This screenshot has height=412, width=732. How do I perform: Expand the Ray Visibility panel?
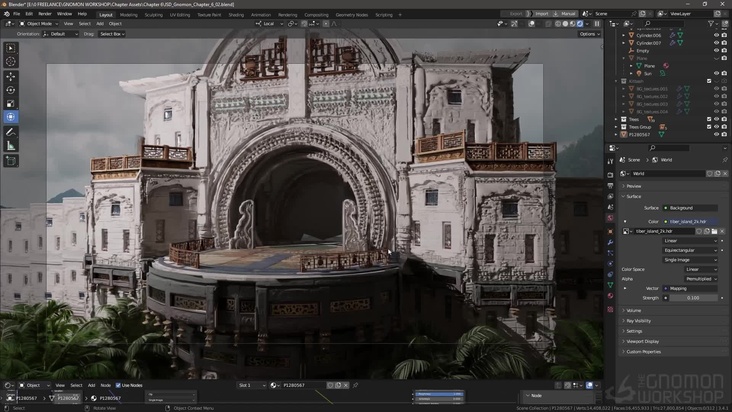672,321
